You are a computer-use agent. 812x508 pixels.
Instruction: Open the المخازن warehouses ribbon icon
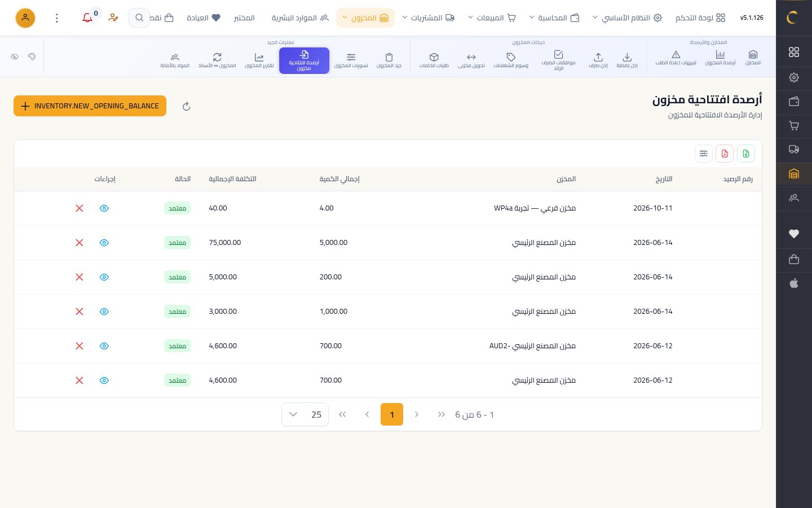[753, 58]
